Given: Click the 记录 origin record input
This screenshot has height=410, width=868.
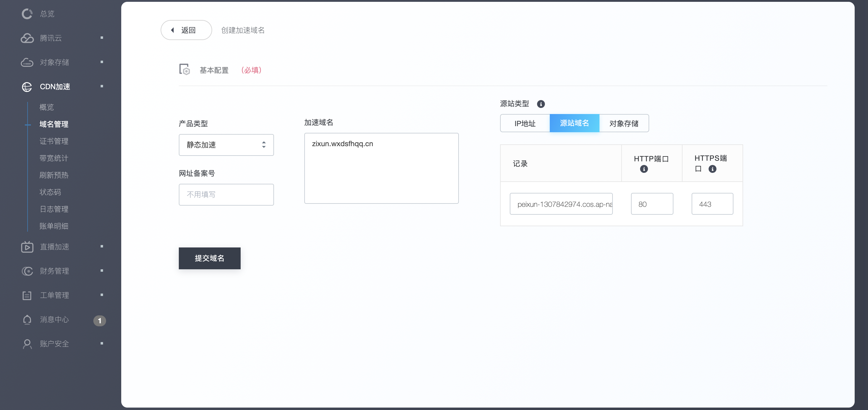Looking at the screenshot, I should click(x=561, y=204).
